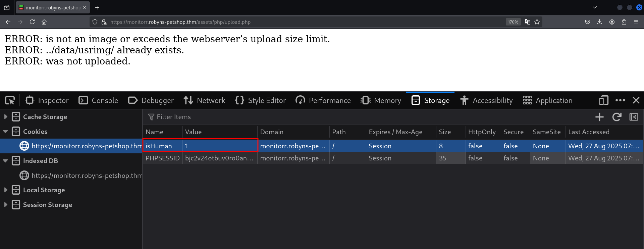Screen dimensions: 644x249
Task: Toggle the storage sidebar panel icon
Action: (634, 117)
